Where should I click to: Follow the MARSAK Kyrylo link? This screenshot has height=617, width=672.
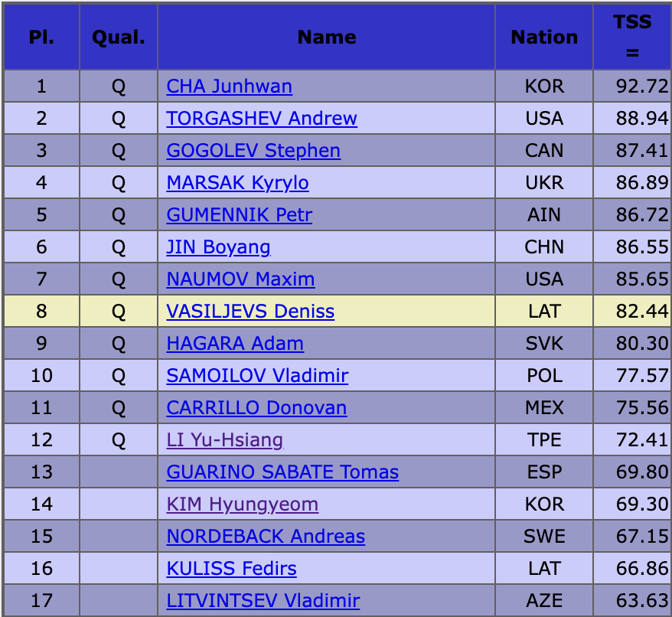tap(237, 183)
